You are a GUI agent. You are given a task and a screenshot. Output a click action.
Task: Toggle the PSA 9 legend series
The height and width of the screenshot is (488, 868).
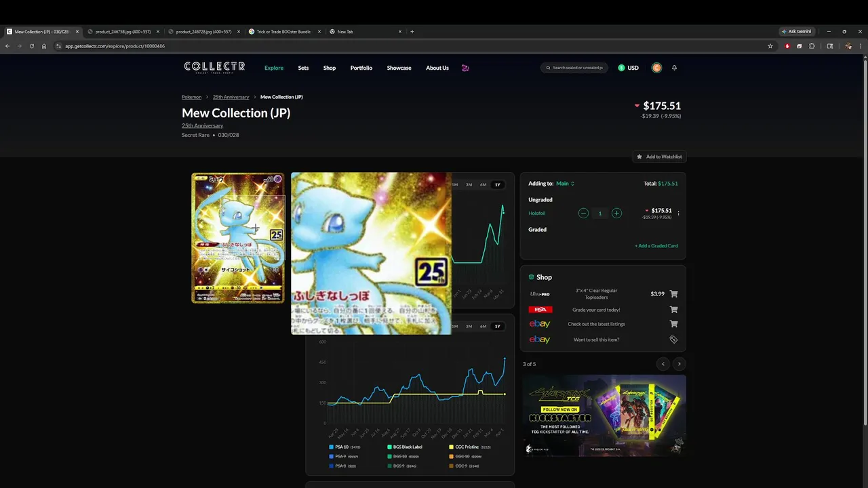pyautogui.click(x=343, y=457)
